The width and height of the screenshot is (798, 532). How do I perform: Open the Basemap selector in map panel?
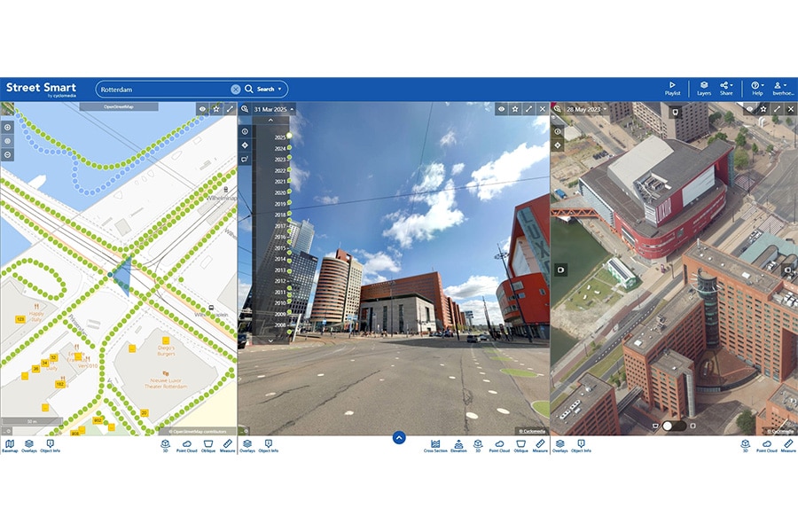click(10, 445)
